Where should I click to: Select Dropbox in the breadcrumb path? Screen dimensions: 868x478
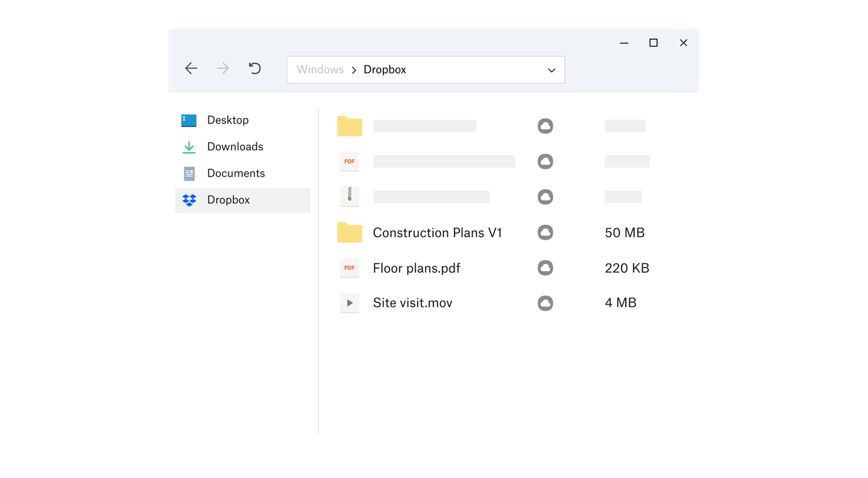coord(385,70)
